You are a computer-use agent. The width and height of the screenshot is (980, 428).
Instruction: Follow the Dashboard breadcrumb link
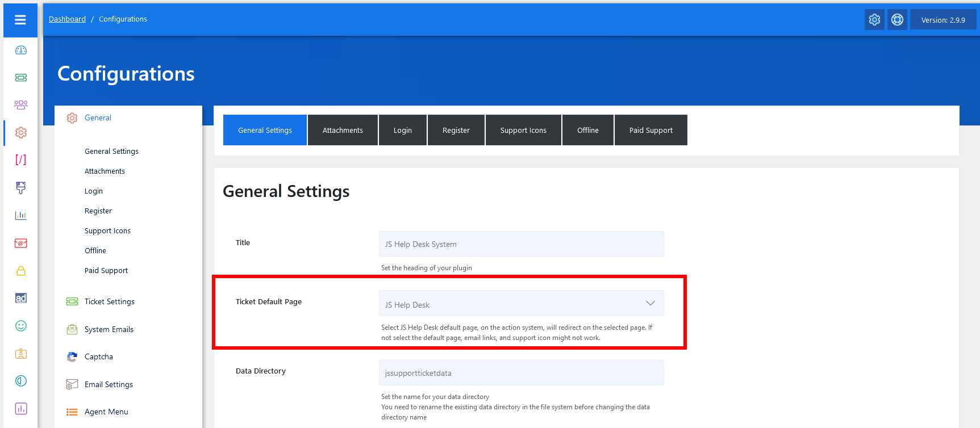pos(67,19)
